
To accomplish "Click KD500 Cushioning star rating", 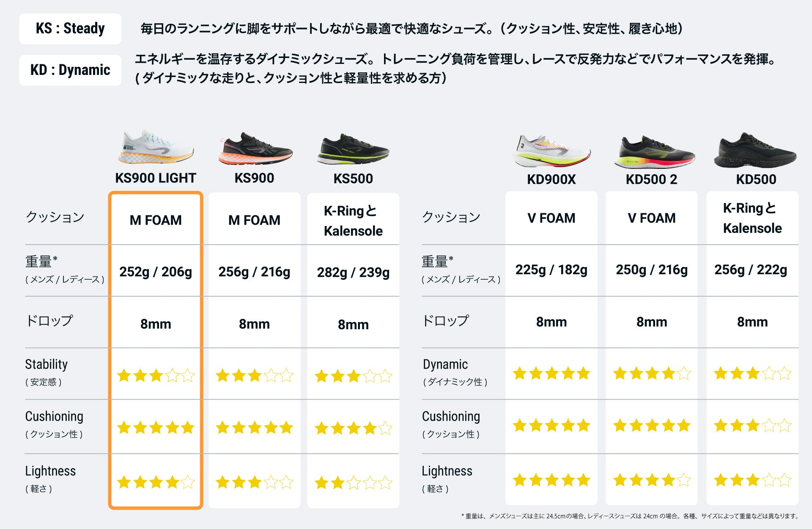I will point(752,425).
